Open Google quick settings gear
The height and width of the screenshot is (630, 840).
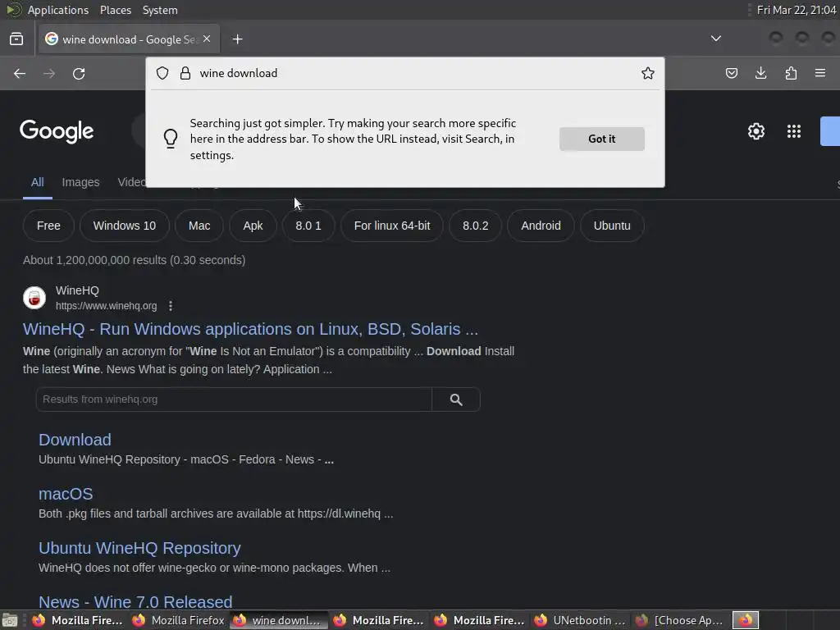coord(756,131)
